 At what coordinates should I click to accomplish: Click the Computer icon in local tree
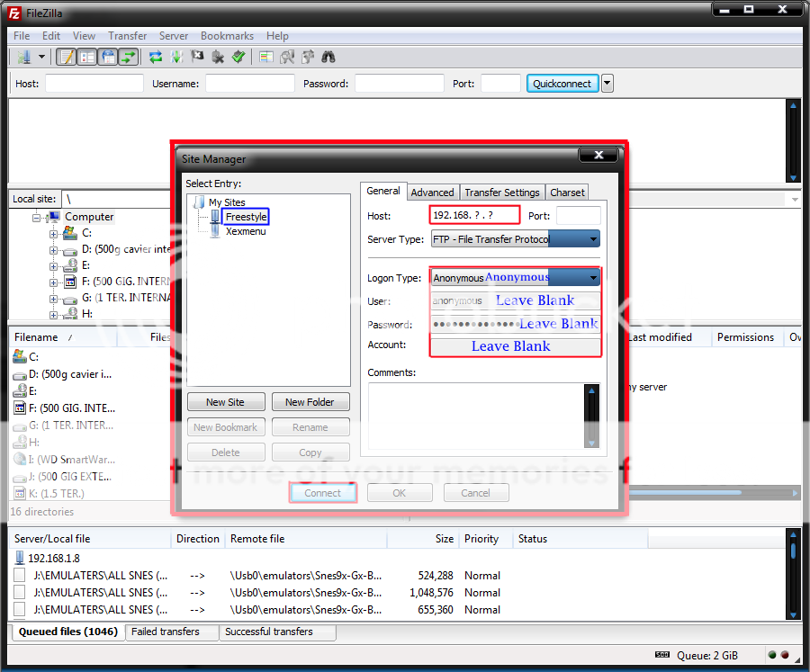point(55,217)
